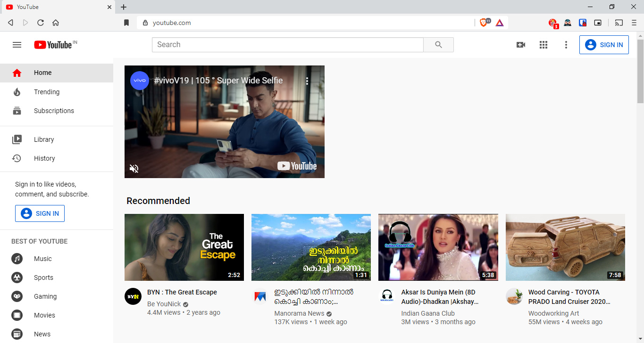Open the Malayalam Idukki landscape thumbnail
This screenshot has height=343, width=644.
click(311, 247)
